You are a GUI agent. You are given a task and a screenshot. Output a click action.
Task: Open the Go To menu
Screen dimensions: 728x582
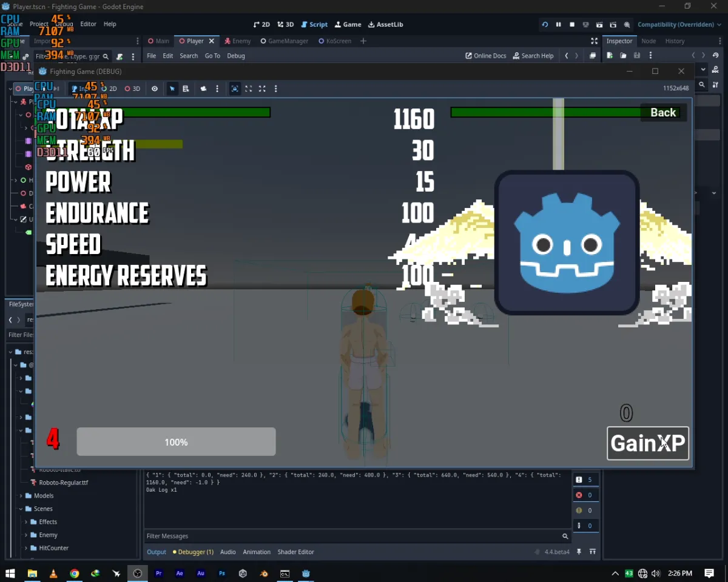(x=212, y=56)
